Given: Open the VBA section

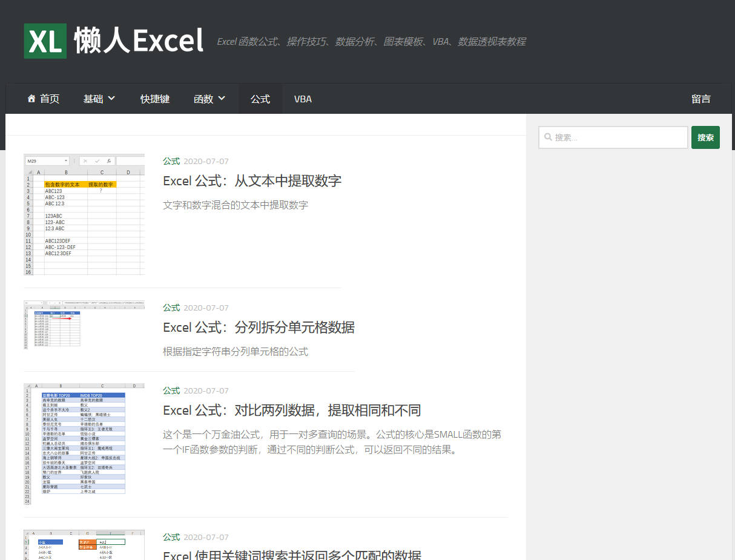Looking at the screenshot, I should pyautogui.click(x=303, y=98).
